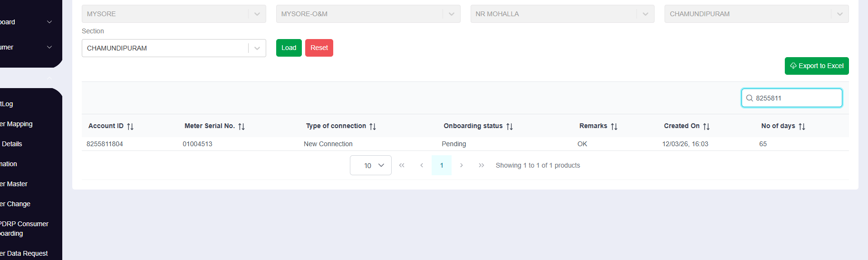Sort by Type of connection
The image size is (868, 260).
coord(373,126)
